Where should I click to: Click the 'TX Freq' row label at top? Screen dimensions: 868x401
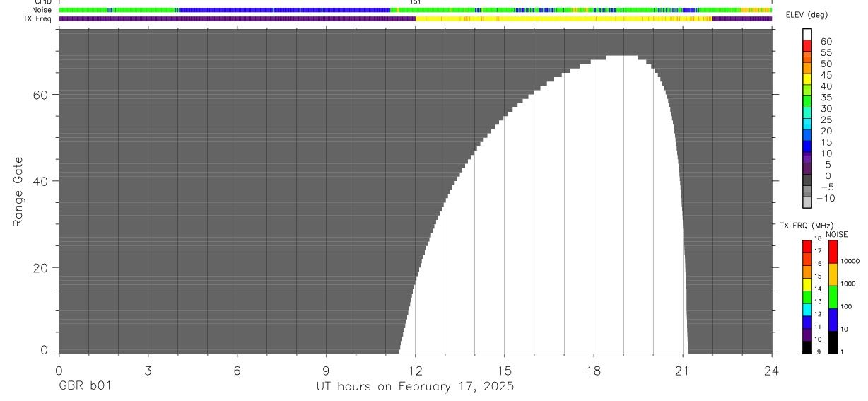point(38,18)
